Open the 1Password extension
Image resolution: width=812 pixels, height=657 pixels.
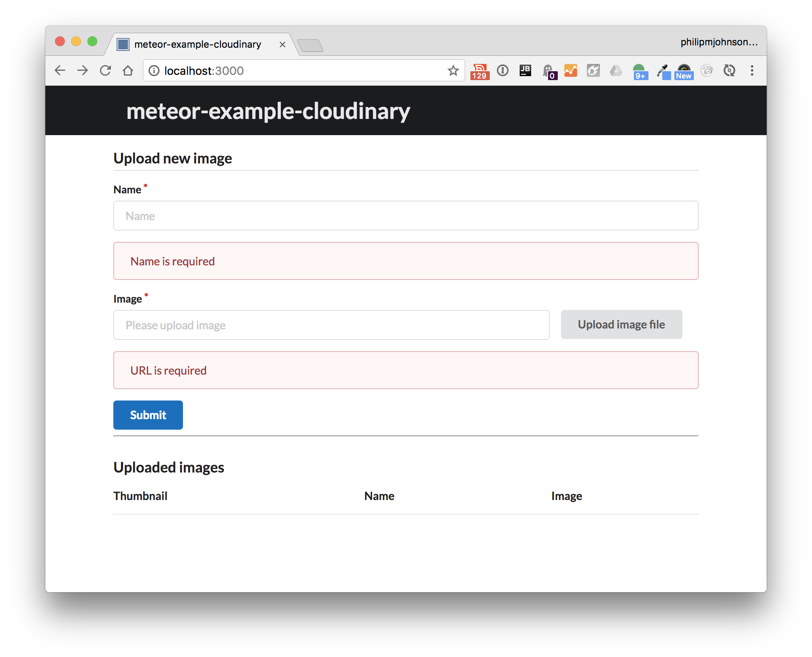point(502,71)
